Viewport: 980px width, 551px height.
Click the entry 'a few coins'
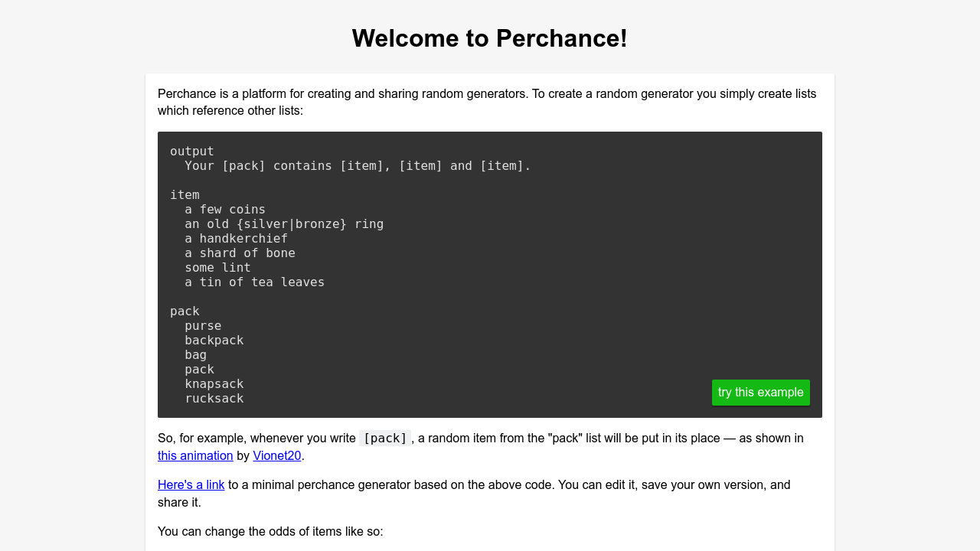[224, 209]
